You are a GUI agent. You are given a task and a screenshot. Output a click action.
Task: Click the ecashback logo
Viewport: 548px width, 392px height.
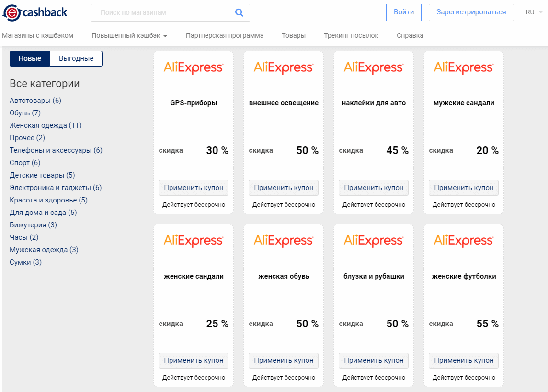(34, 12)
